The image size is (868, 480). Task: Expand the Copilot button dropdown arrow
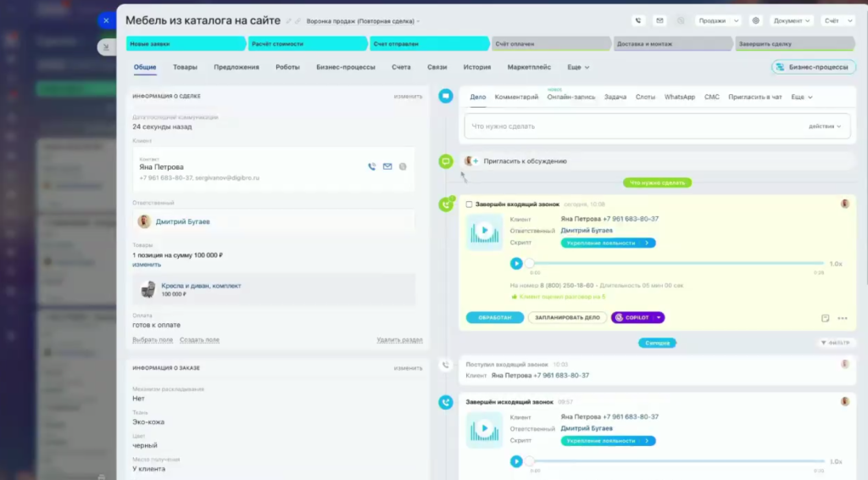click(659, 318)
